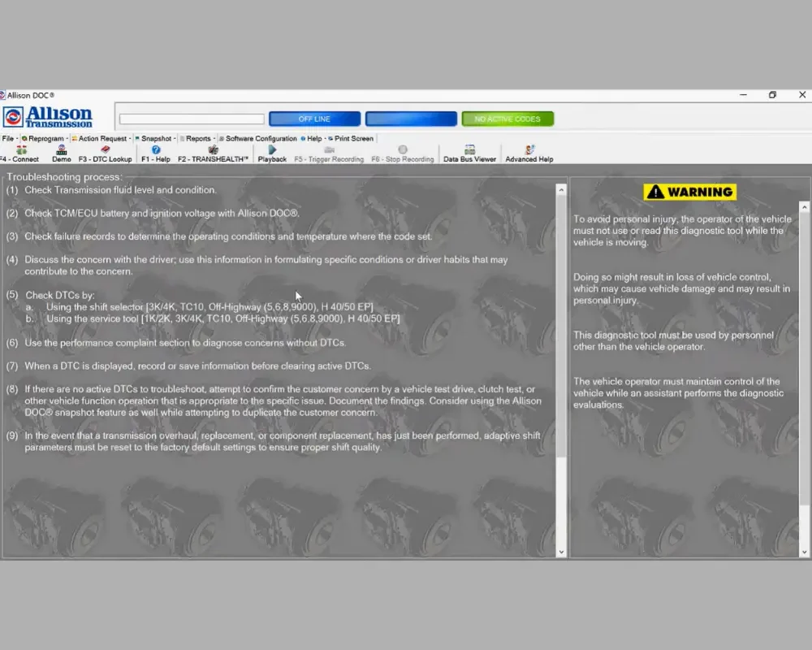
Task: Click the troubleshooting panel scroll-up arrow
Action: 561,189
